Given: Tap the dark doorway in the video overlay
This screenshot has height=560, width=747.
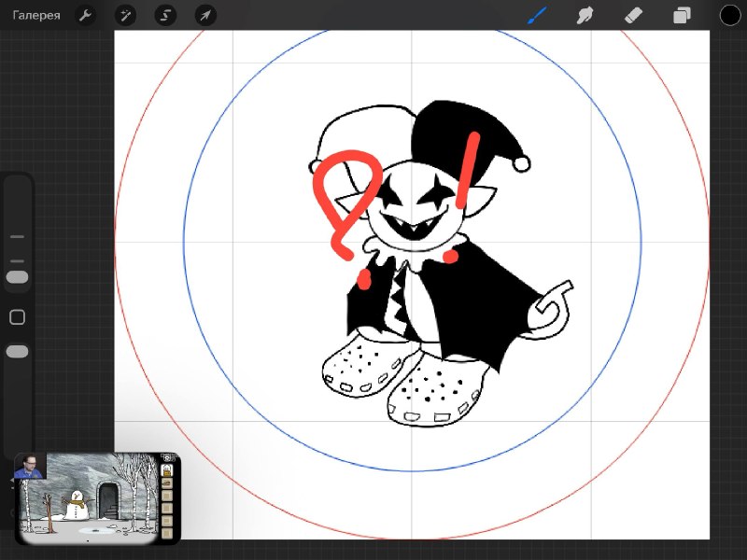Looking at the screenshot, I should click(x=108, y=501).
